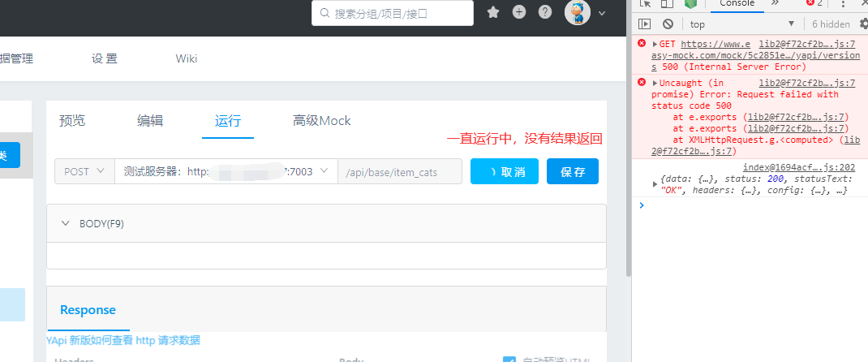This screenshot has height=362, width=868.
Task: Open YApi 新版如何查看 http 请求数据 link
Action: (123, 340)
